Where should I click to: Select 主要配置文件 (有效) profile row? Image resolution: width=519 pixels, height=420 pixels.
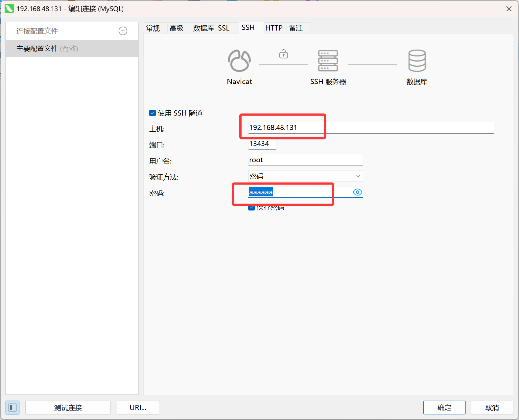72,49
